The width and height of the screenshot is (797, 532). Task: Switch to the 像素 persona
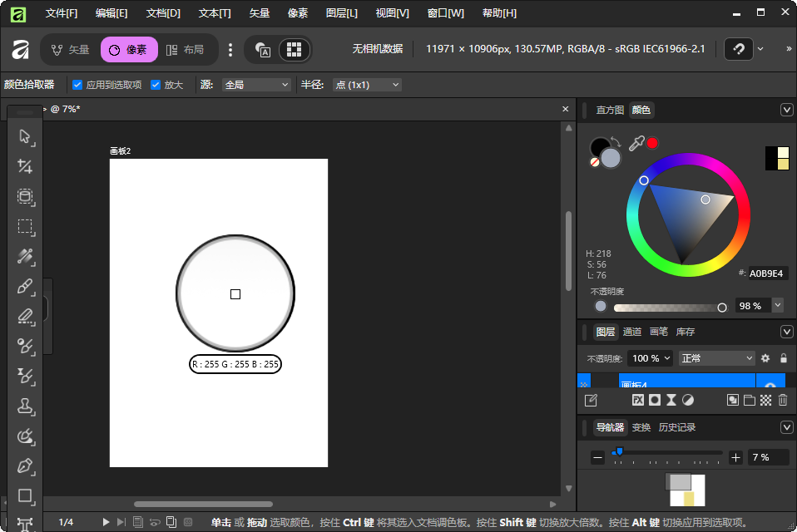pyautogui.click(x=129, y=49)
